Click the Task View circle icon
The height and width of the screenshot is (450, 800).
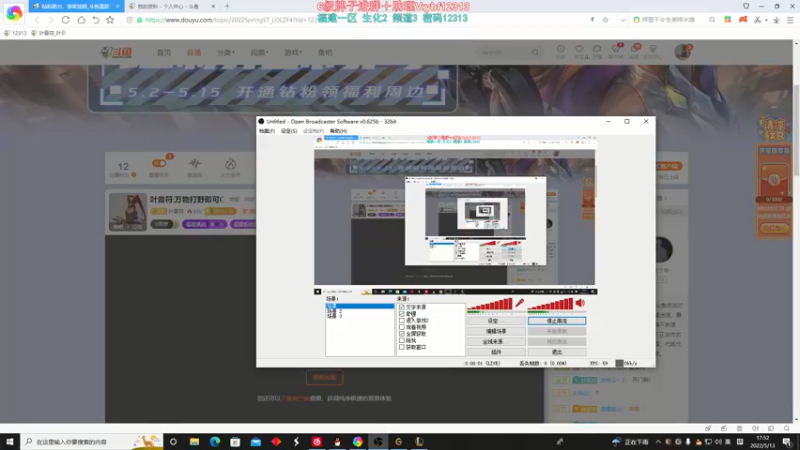173,441
